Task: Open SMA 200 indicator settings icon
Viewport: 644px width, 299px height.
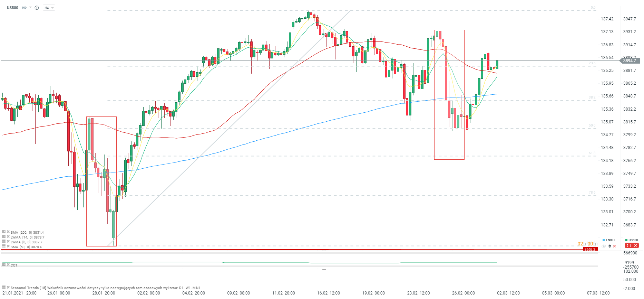Action: click(x=4, y=232)
